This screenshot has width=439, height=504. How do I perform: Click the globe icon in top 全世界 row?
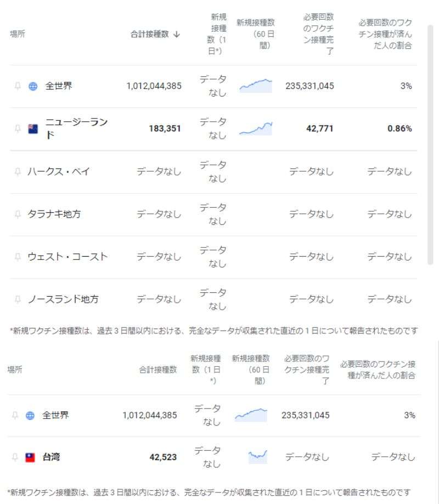coord(33,86)
